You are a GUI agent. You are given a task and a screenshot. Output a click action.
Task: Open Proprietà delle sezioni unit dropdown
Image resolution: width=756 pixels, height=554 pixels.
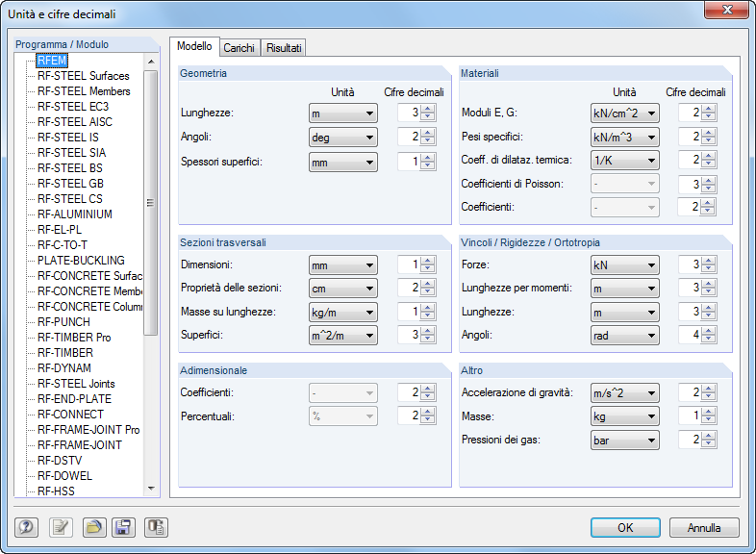[342, 289]
